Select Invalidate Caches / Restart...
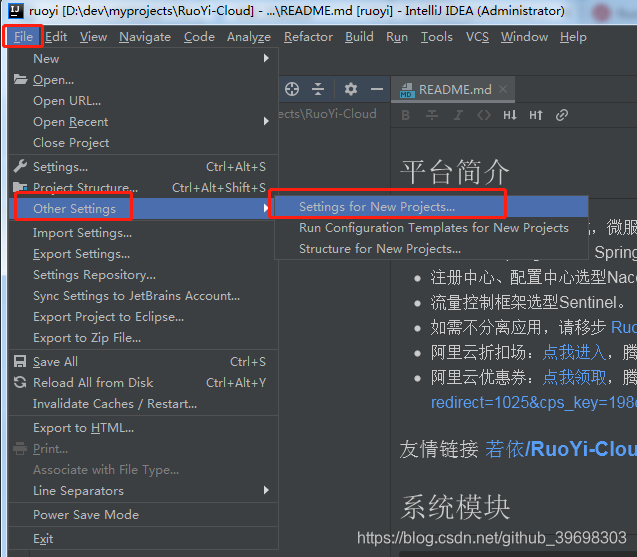The width and height of the screenshot is (637, 557). (x=143, y=403)
